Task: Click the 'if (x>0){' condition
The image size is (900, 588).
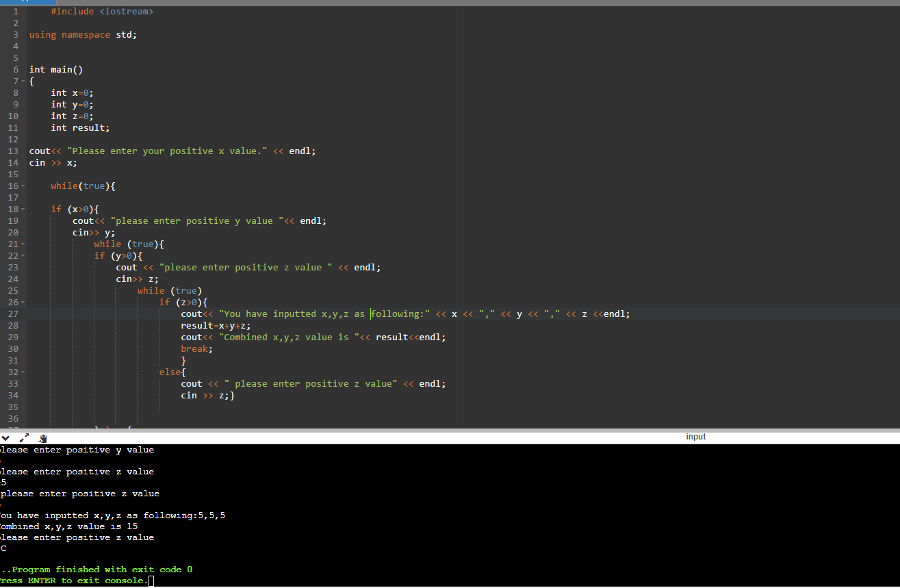Action: coord(75,209)
